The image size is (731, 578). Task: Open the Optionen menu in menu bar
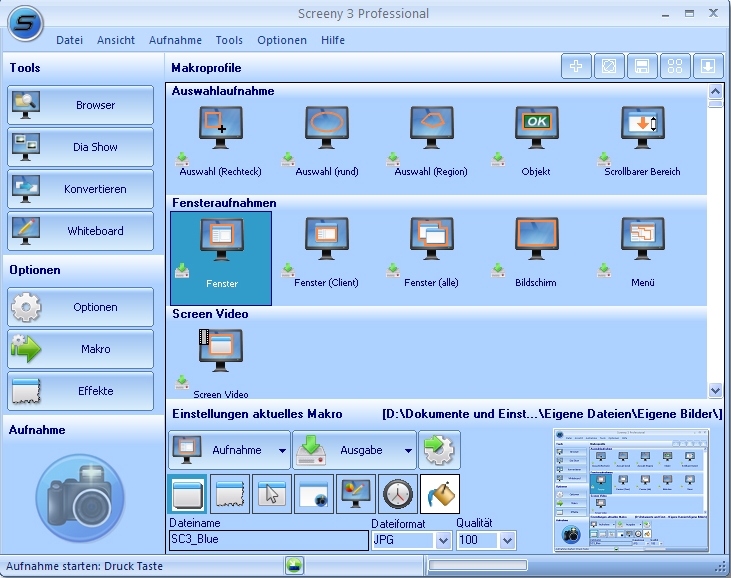click(282, 40)
